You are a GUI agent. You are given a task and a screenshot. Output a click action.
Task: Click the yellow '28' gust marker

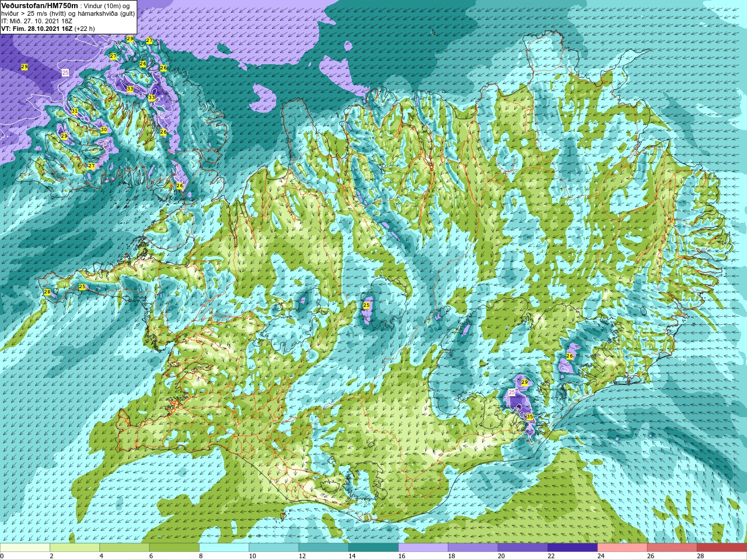[47, 292]
